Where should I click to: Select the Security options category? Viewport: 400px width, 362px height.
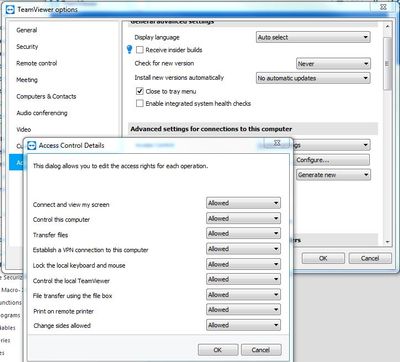pyautogui.click(x=27, y=47)
